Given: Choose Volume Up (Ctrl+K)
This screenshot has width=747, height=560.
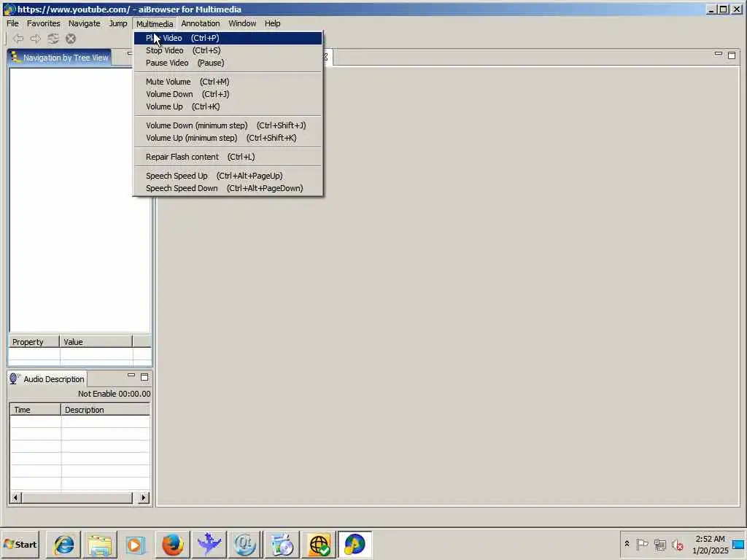Looking at the screenshot, I should click(228, 106).
